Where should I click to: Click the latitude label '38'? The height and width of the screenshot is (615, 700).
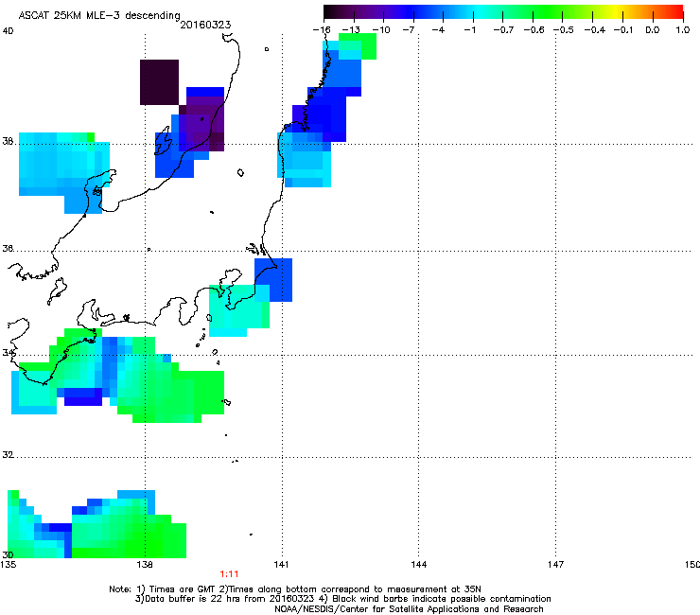[8, 142]
